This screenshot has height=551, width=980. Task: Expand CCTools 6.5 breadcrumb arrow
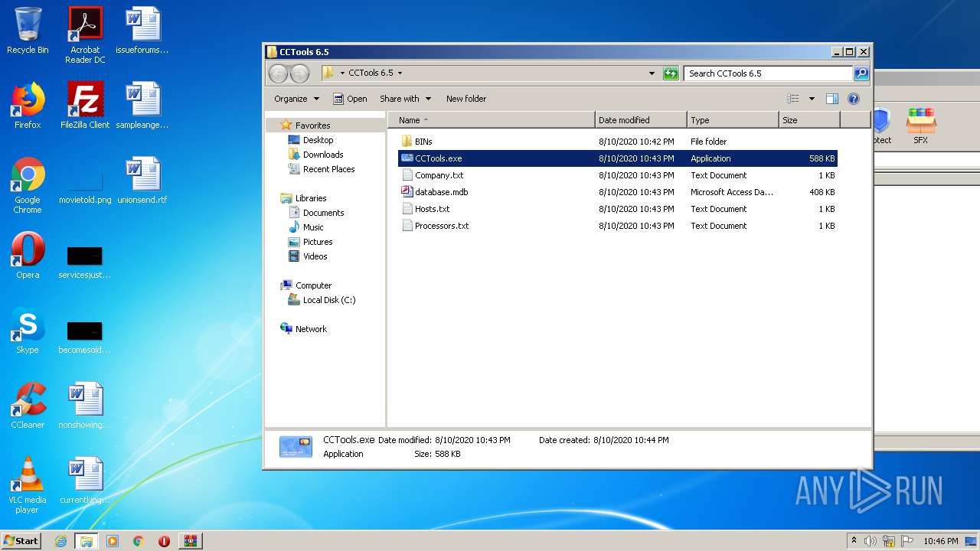tap(400, 73)
